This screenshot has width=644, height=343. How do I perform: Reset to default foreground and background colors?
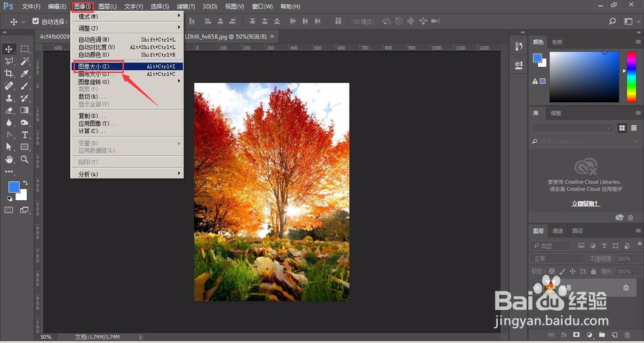pyautogui.click(x=10, y=199)
